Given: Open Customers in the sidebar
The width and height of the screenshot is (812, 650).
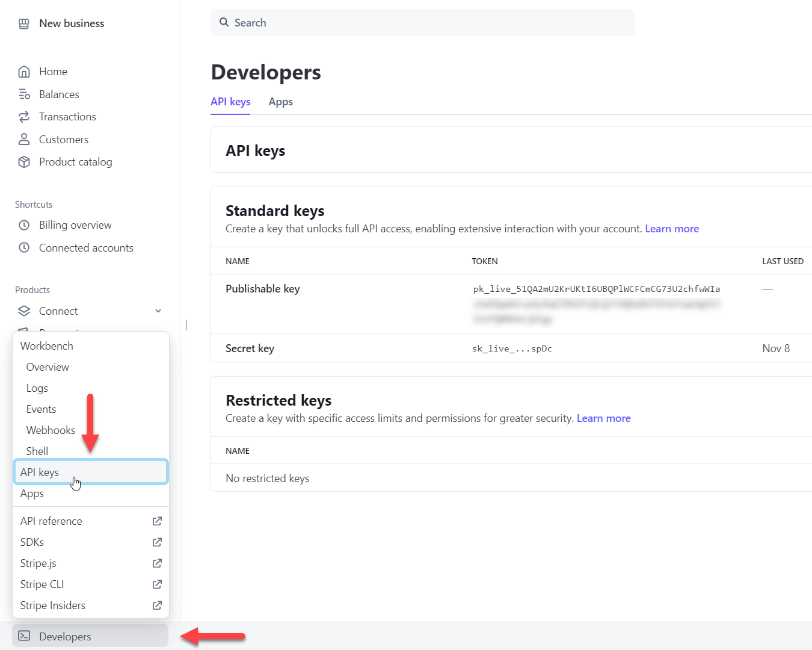Looking at the screenshot, I should click(x=64, y=140).
